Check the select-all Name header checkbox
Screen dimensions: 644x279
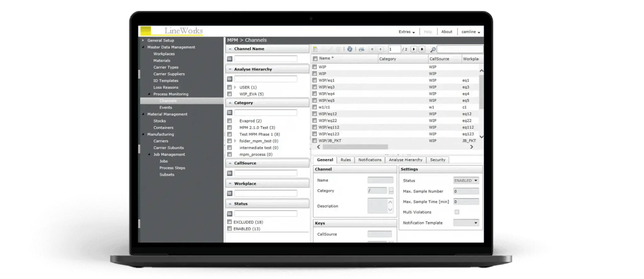tap(315, 58)
